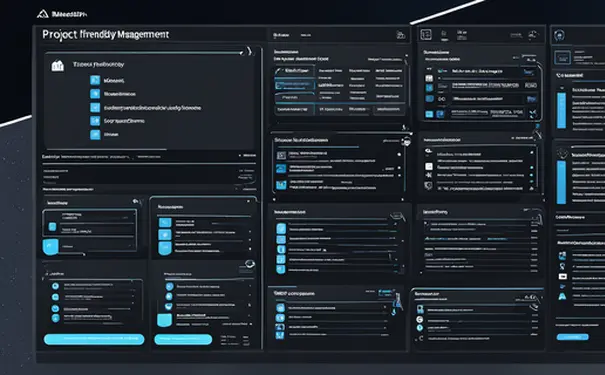The width and height of the screenshot is (605, 375).
Task: Click the triangle logo icon above the title
Action: 42,14
